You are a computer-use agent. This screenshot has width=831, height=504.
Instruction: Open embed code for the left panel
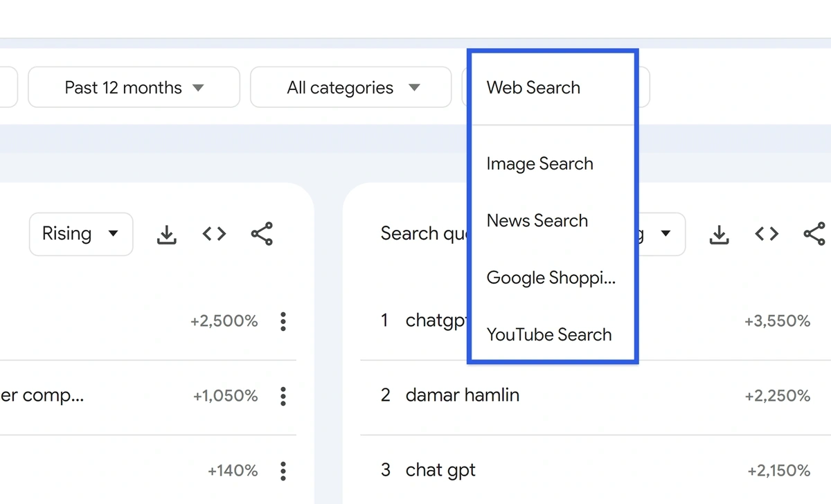[214, 234]
